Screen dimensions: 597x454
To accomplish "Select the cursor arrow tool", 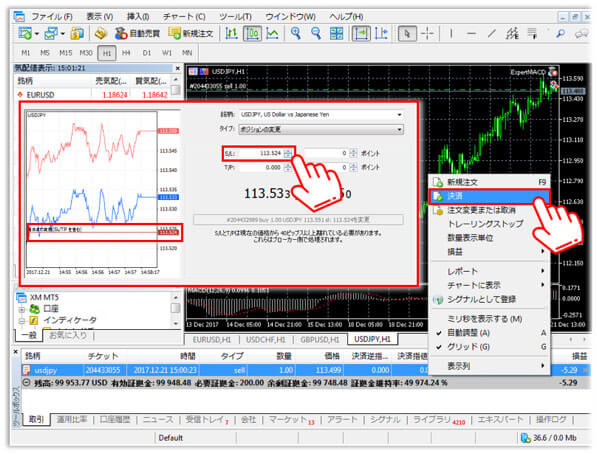I will (407, 34).
